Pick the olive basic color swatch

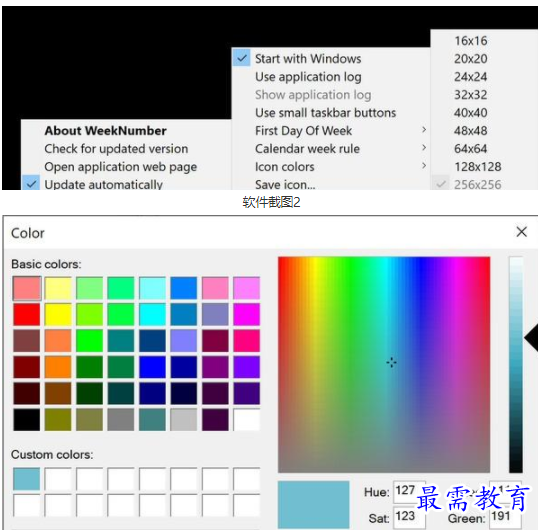tap(58, 419)
